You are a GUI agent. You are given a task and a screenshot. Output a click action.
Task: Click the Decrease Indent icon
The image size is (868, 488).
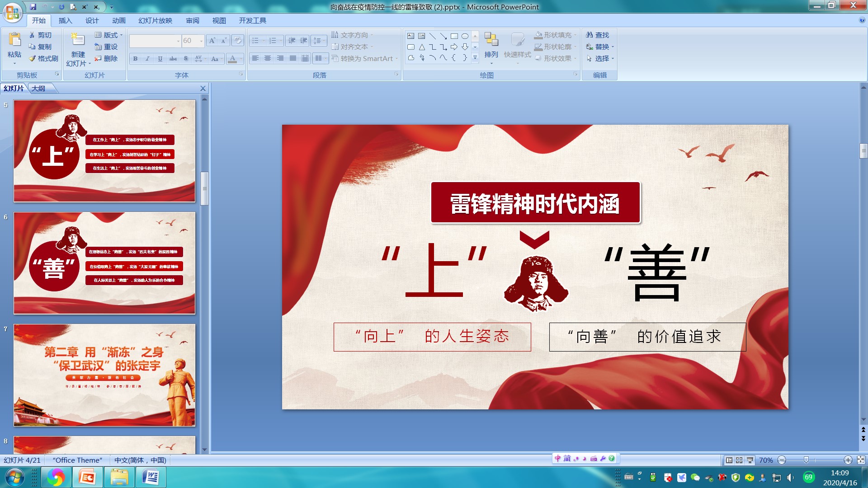(292, 41)
